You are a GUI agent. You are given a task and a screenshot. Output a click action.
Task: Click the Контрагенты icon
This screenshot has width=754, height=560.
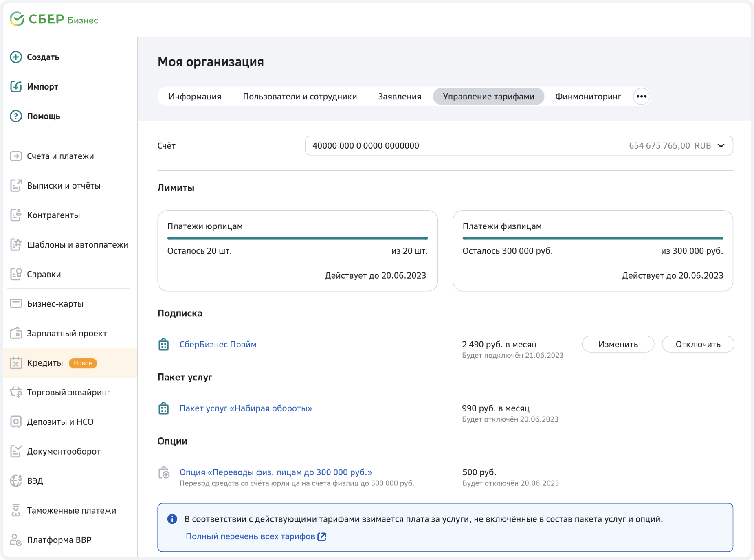click(x=16, y=215)
